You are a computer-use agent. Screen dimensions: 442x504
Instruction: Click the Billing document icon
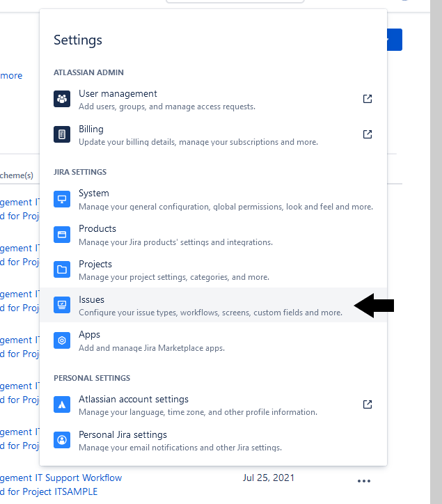tap(62, 134)
